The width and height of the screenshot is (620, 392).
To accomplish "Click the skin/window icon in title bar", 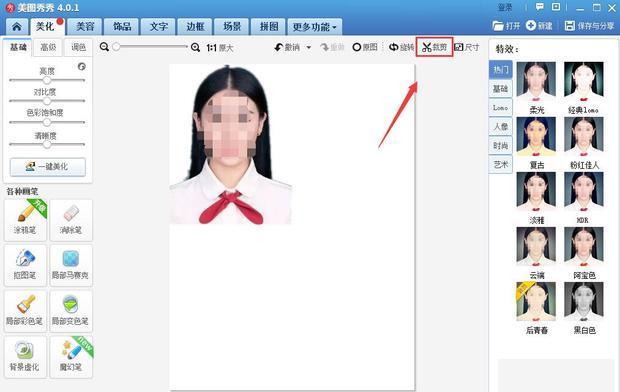I will [556, 7].
